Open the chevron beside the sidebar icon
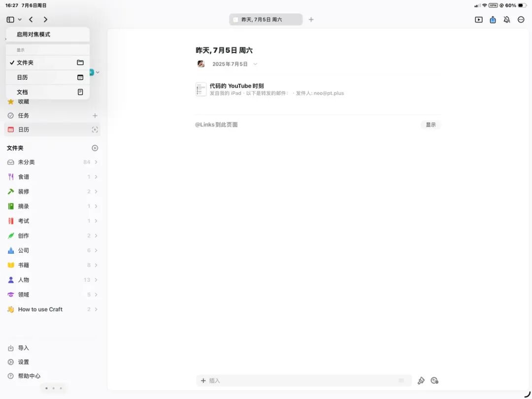Screen dimensions: 532x399 [20, 20]
